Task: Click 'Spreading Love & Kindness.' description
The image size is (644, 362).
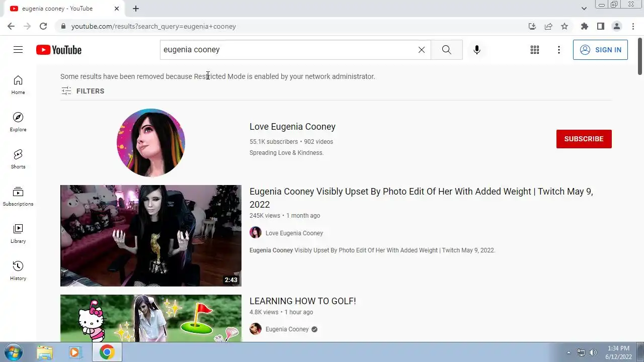Action: tap(286, 153)
